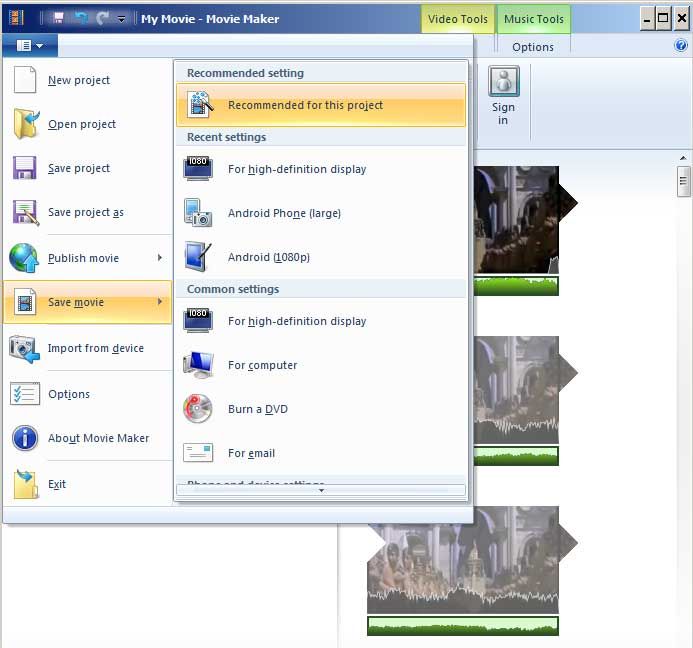Click the Import from device camera icon
Screen dimensions: 693x648
tap(24, 348)
